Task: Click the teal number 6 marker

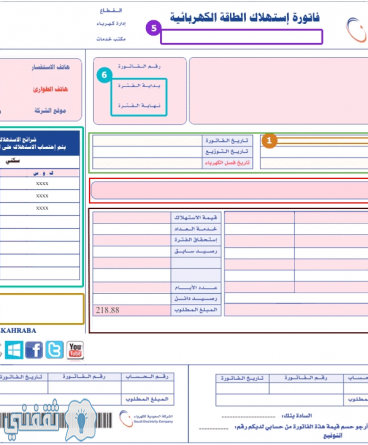Action: point(104,75)
